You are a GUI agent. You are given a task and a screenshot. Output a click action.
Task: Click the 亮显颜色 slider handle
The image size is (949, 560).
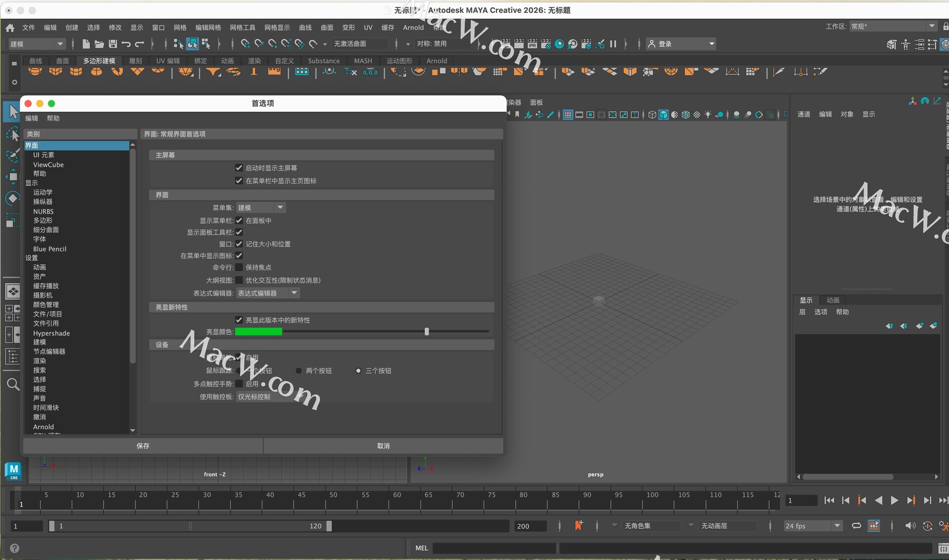pos(427,332)
